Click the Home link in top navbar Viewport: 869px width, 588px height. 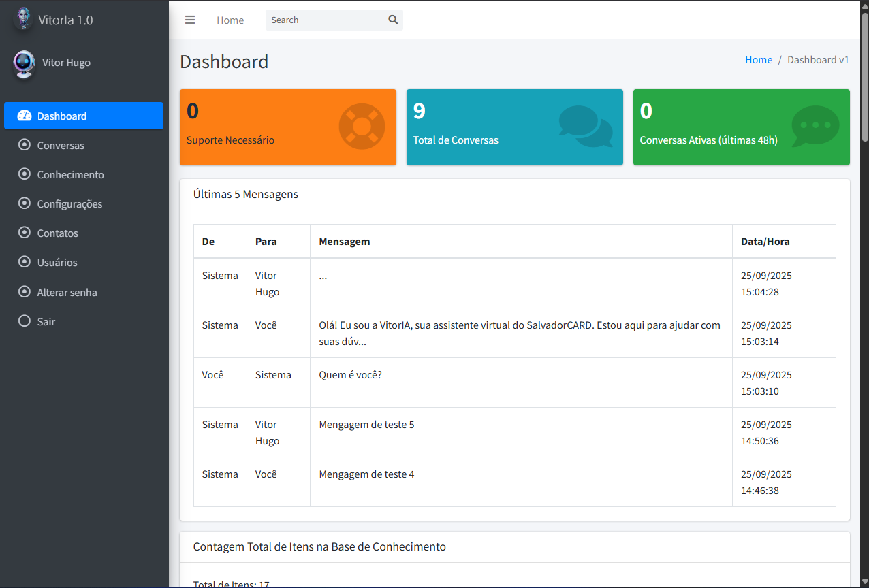[x=230, y=20]
